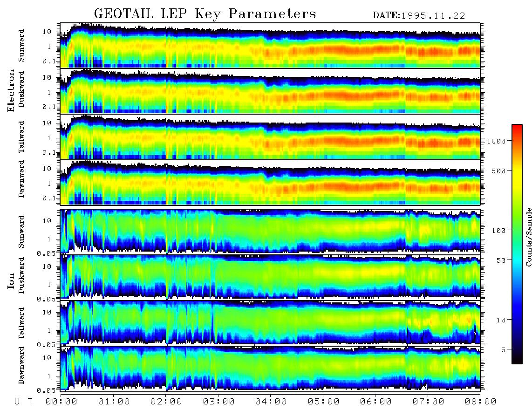Click the Electron Sunward spectrogram panel

(x=270, y=45)
